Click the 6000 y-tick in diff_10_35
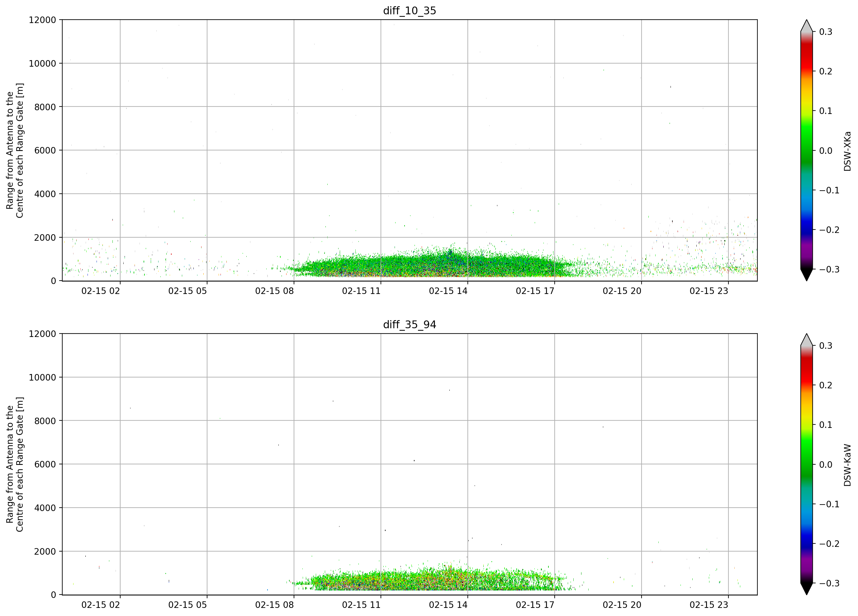The height and width of the screenshot is (616, 858). click(45, 150)
